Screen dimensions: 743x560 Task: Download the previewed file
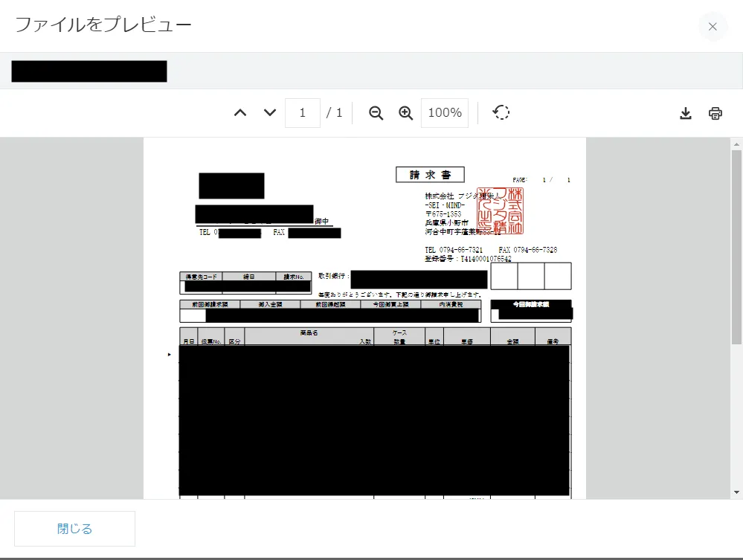pos(686,114)
